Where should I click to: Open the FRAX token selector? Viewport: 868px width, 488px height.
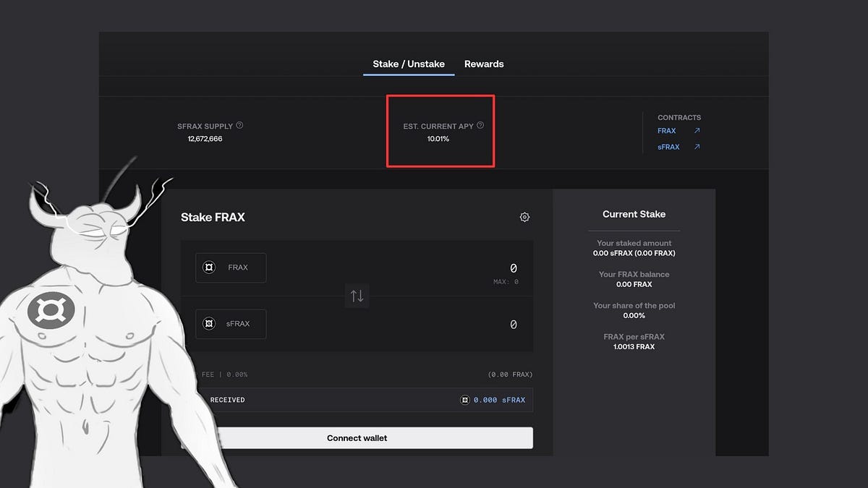[230, 267]
